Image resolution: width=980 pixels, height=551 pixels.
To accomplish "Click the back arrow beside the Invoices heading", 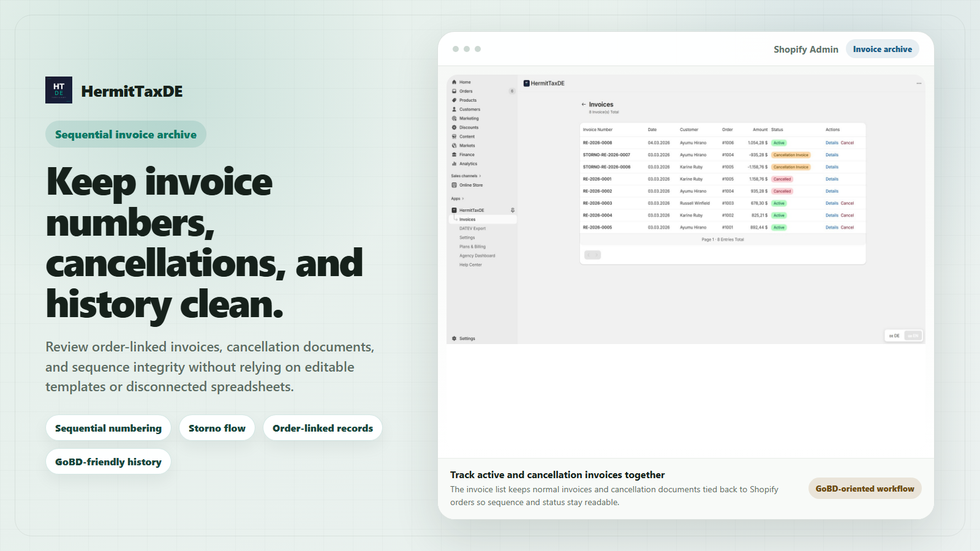I will [584, 105].
